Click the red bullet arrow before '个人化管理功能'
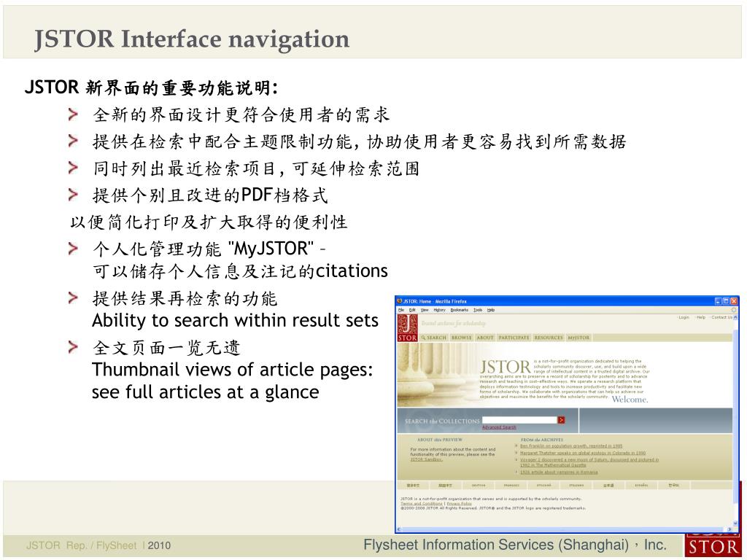The width and height of the screenshot is (747, 560). click(73, 249)
